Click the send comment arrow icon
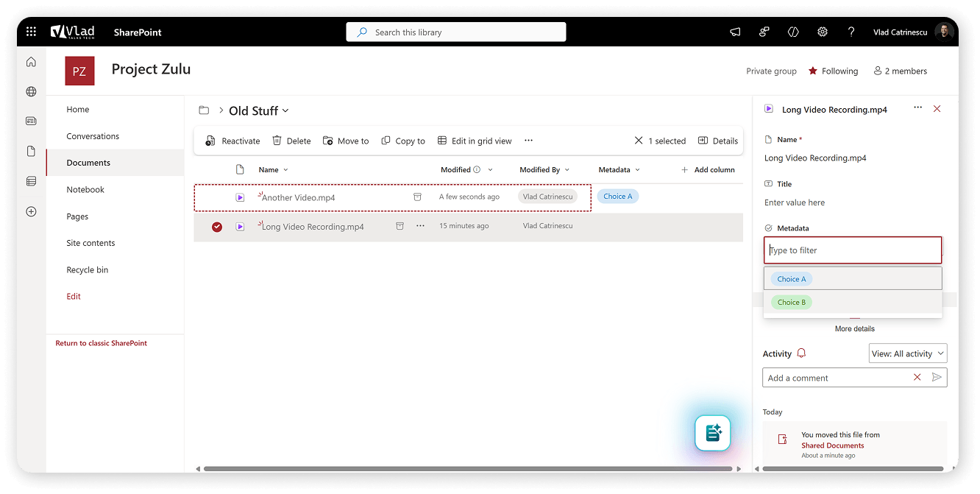980x494 pixels. click(937, 378)
